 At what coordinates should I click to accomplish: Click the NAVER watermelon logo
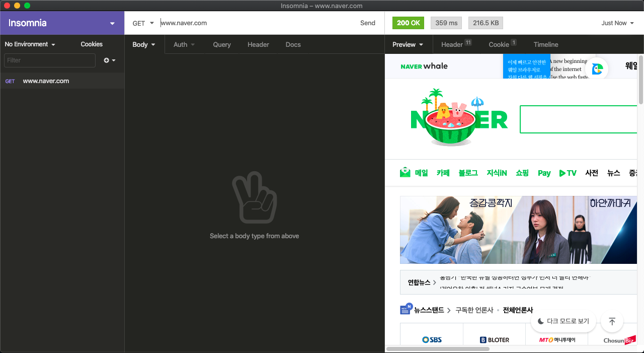[x=459, y=118]
